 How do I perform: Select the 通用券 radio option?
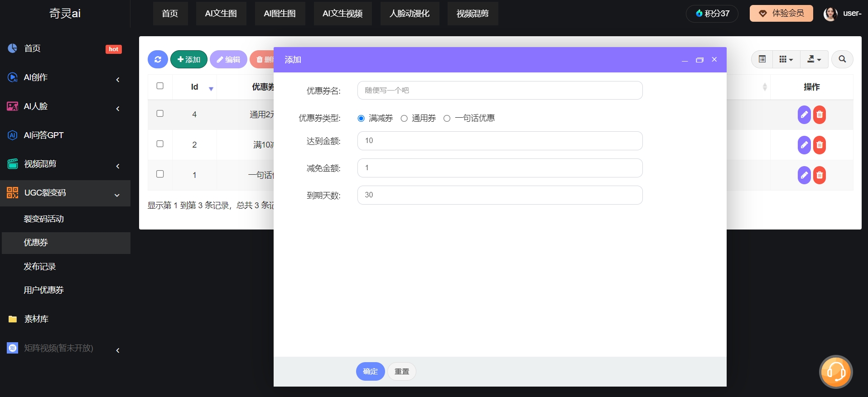point(404,118)
